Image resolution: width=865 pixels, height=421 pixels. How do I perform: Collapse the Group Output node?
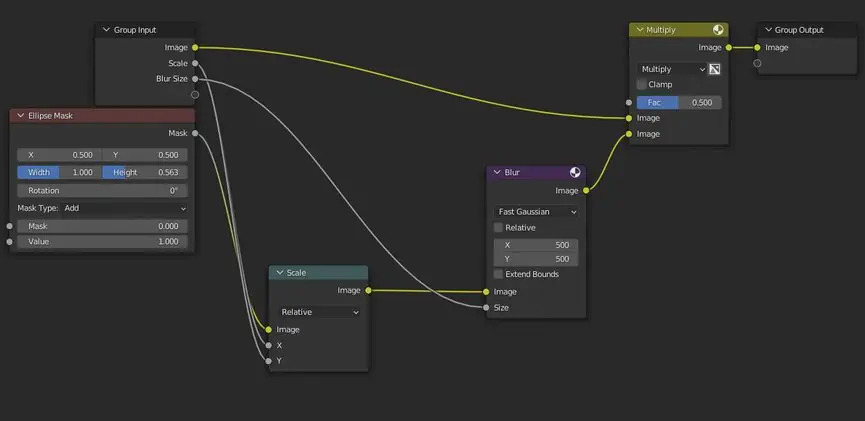point(768,30)
